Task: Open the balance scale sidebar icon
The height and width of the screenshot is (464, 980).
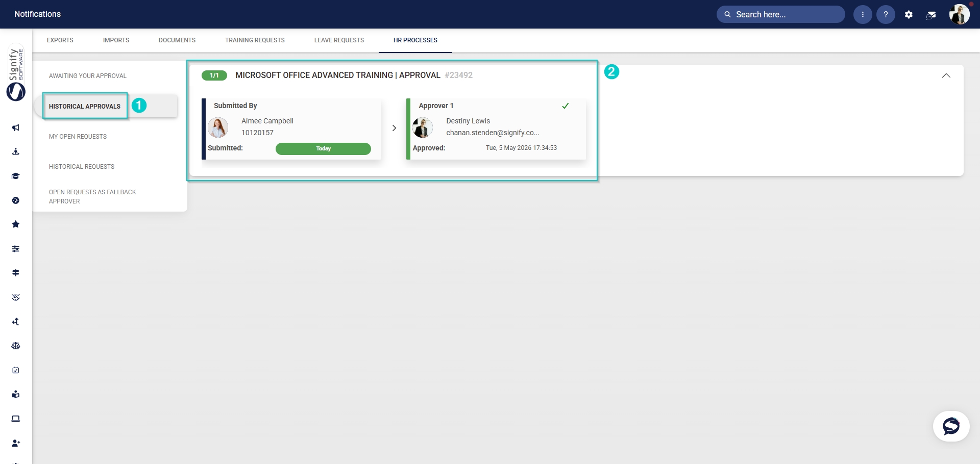Action: [x=16, y=346]
